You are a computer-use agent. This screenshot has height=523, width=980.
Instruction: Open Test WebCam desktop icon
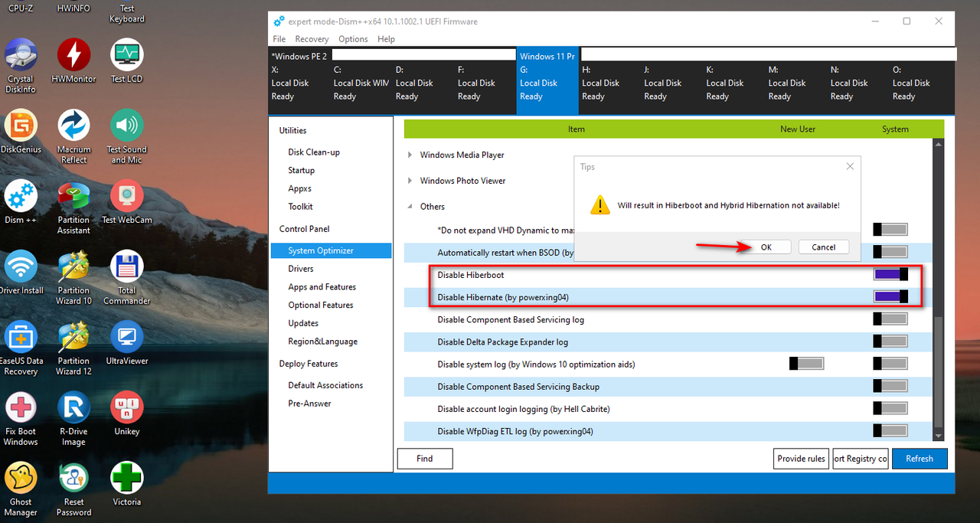[x=127, y=202]
